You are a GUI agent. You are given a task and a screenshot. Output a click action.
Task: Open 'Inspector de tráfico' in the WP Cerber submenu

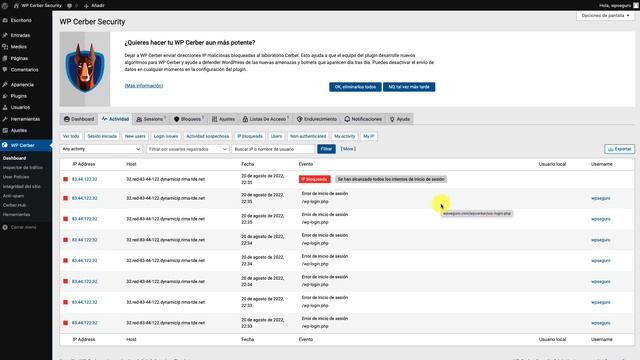click(23, 168)
